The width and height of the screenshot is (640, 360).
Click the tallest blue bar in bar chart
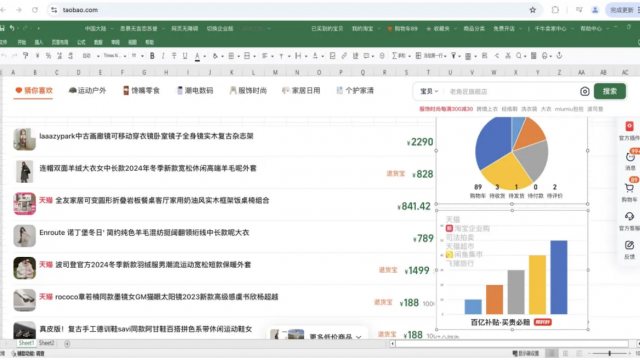tap(558, 277)
